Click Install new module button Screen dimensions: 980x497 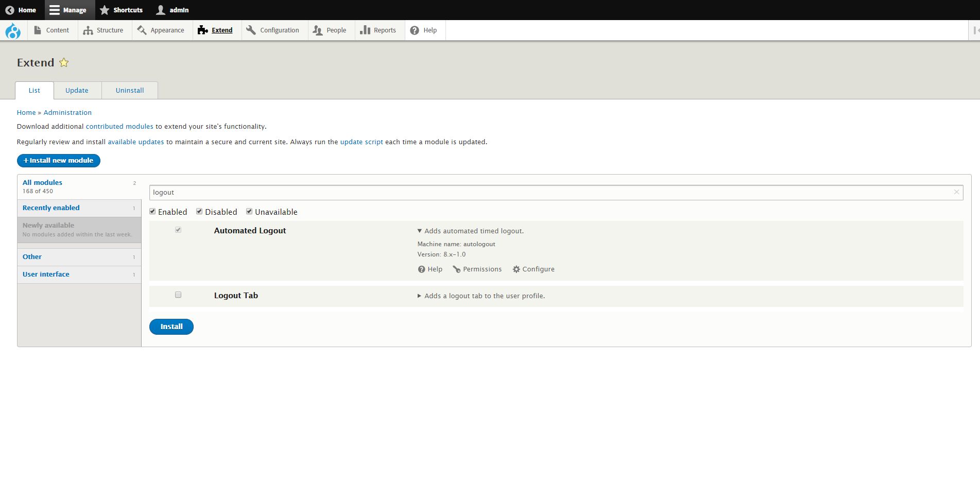click(x=59, y=161)
